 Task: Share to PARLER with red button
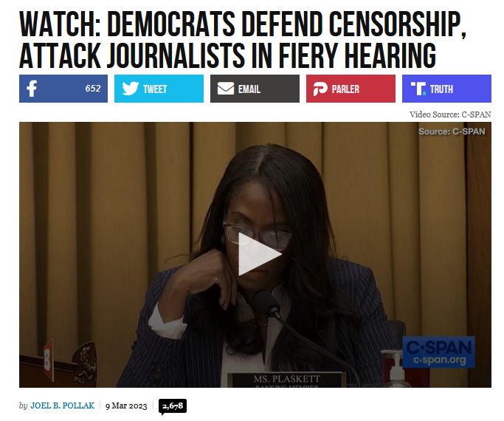(x=351, y=89)
